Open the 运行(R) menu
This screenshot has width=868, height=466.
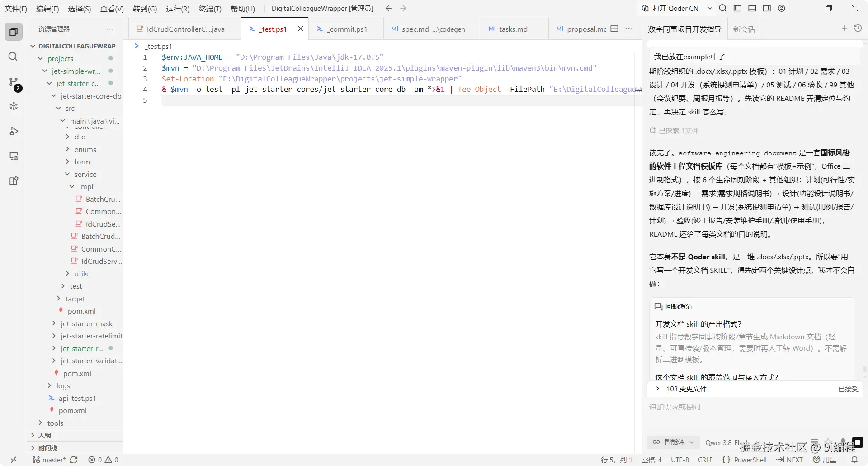click(x=178, y=9)
